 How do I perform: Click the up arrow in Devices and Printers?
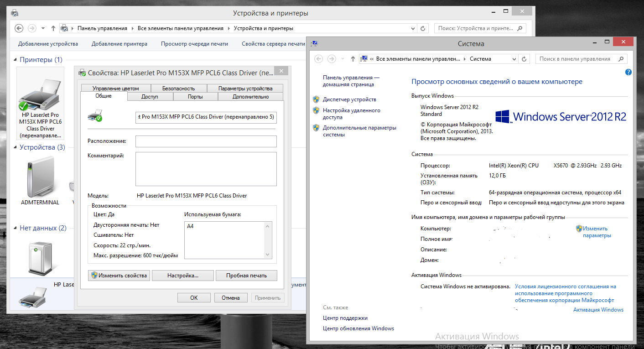53,28
